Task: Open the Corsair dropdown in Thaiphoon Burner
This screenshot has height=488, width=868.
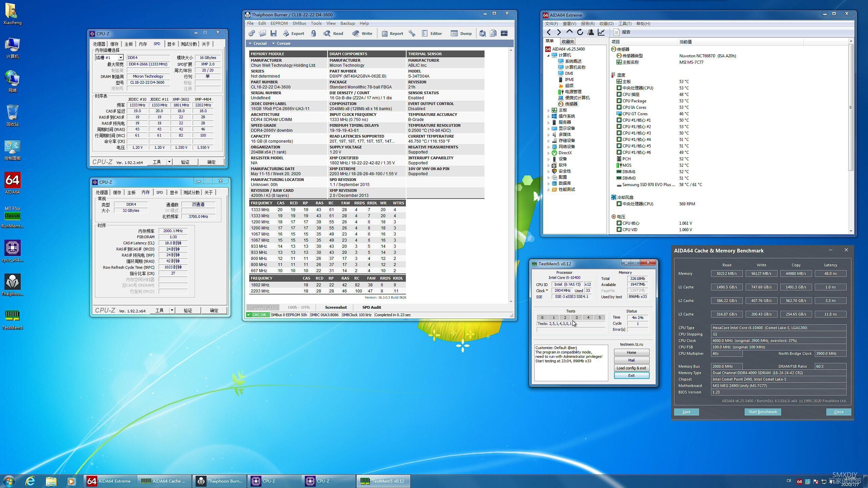Action: (281, 43)
